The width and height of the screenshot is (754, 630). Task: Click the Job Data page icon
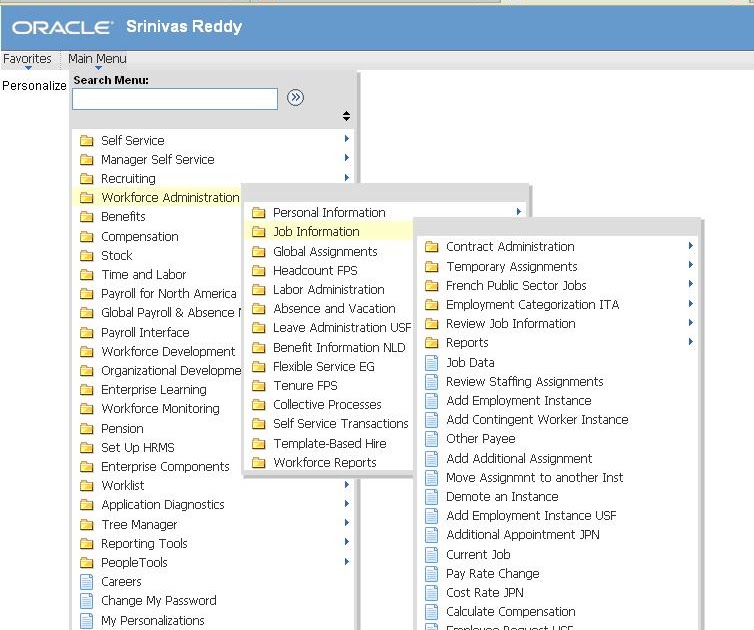point(432,363)
